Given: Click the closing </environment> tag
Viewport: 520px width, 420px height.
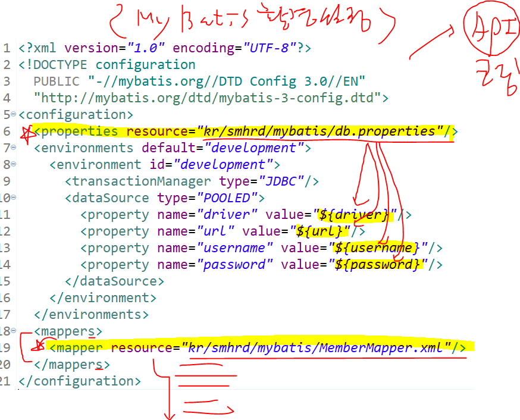Looking at the screenshot, I should (103, 298).
